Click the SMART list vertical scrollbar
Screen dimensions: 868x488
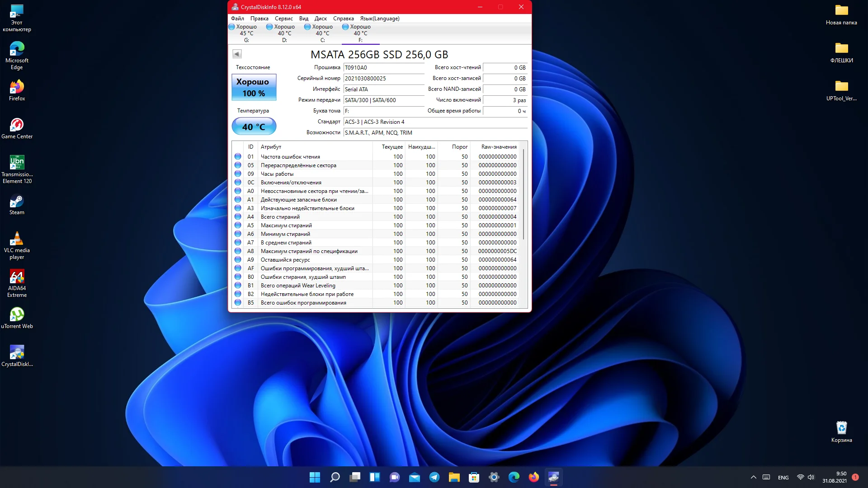pyautogui.click(x=524, y=194)
